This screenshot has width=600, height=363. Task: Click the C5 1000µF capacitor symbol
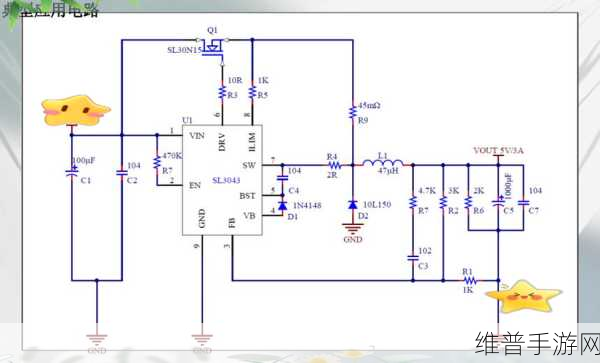(x=498, y=202)
